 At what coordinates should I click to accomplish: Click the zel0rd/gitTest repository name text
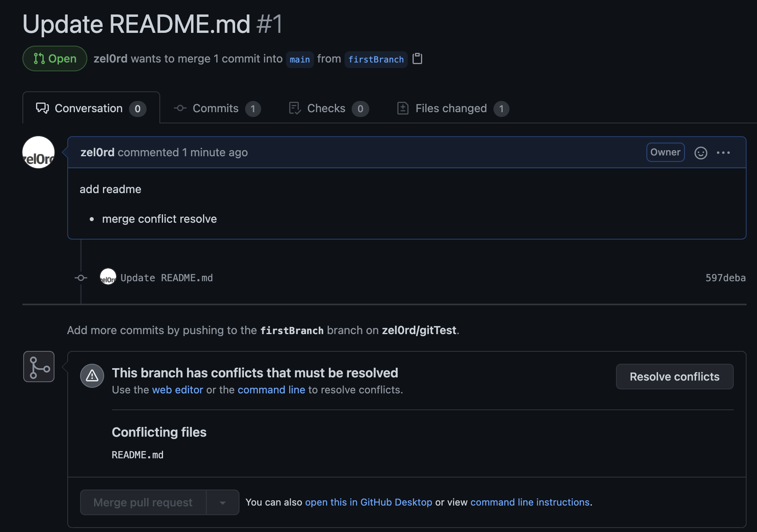point(419,330)
